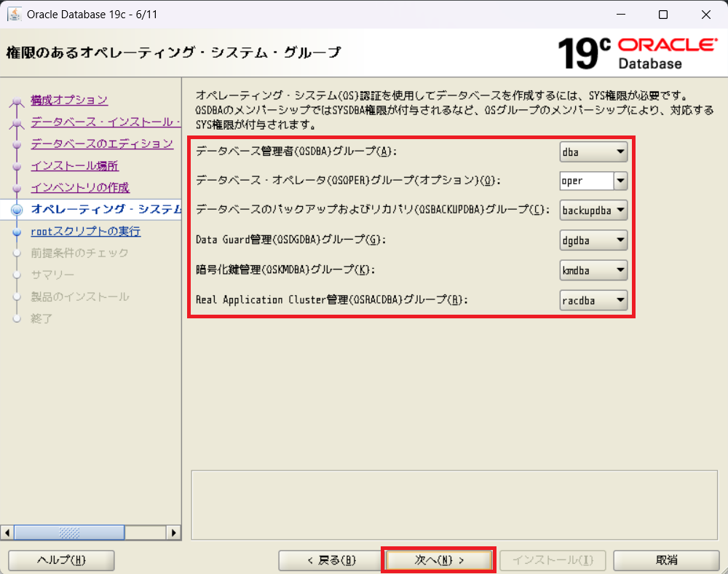Expand the OSOPER group dropdown arrow

(x=620, y=181)
